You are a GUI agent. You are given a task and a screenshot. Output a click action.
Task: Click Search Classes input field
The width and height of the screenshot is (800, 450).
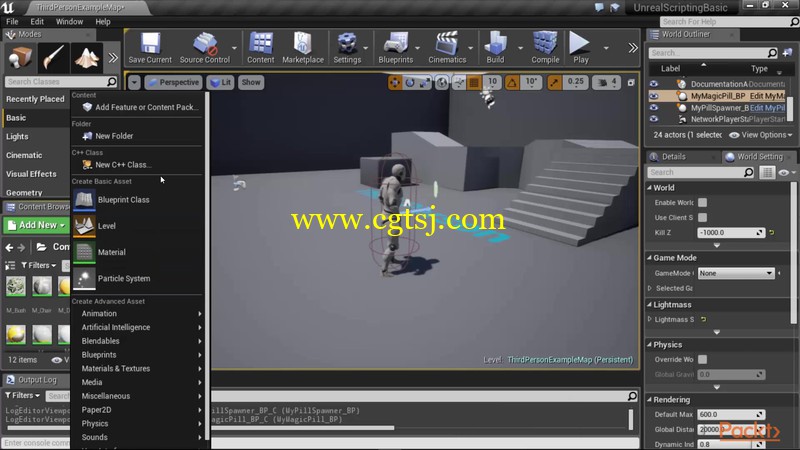click(61, 82)
